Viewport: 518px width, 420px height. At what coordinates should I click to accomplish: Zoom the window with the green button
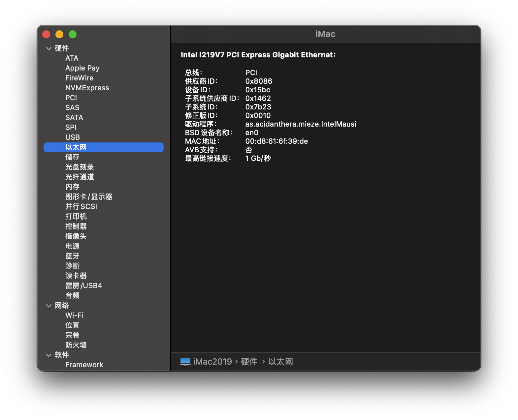[73, 34]
